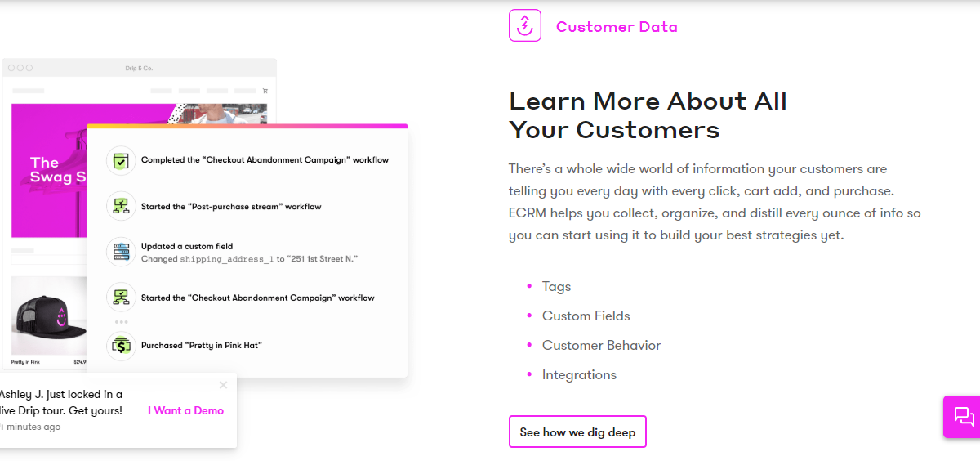Click the completed workflow checkmark icon
The image size is (980, 461).
click(x=121, y=160)
